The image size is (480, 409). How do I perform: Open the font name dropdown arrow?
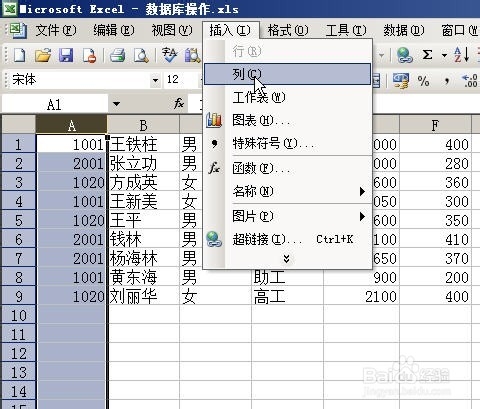[155, 80]
